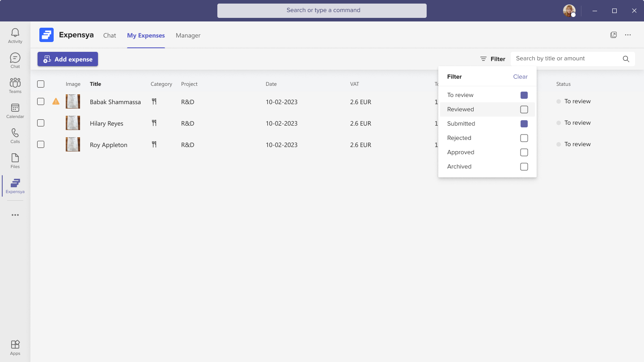The width and height of the screenshot is (644, 362).
Task: Open the Activity bell icon
Action: 15,36
